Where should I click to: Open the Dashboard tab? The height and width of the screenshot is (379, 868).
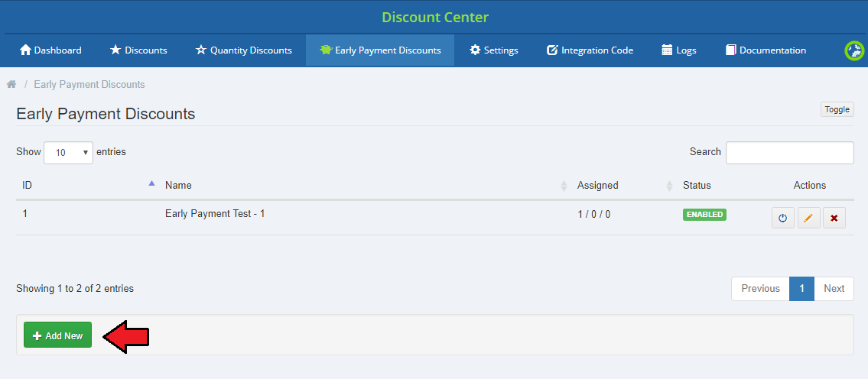[x=50, y=50]
